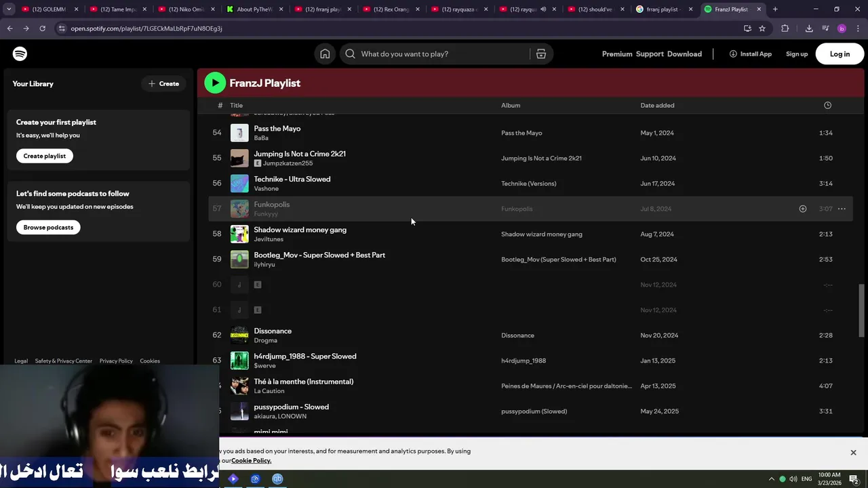Open the blue play-arrow taskbar app
The height and width of the screenshot is (488, 868).
[233, 479]
